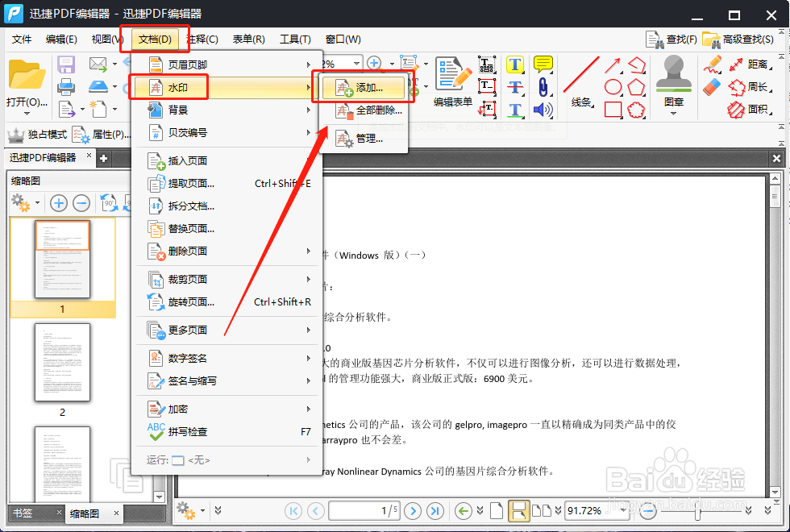Image resolution: width=790 pixels, height=532 pixels.
Task: Select the pentagon polygon drawing tool
Action: pos(636,87)
